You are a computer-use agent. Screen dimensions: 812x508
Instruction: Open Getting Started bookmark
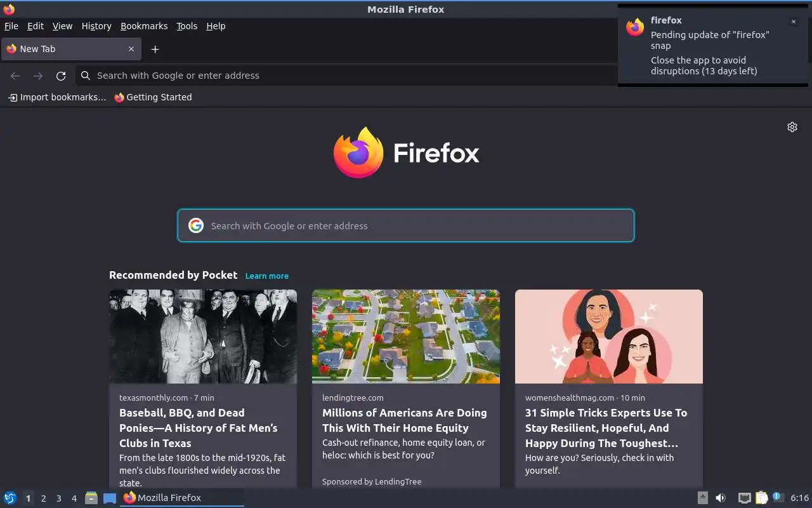point(153,97)
